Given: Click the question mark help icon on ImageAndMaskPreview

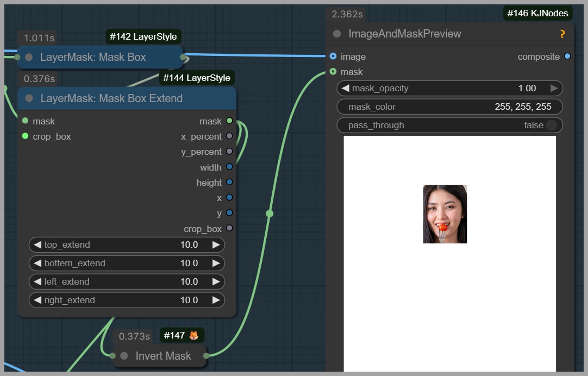Looking at the screenshot, I should pos(562,34).
